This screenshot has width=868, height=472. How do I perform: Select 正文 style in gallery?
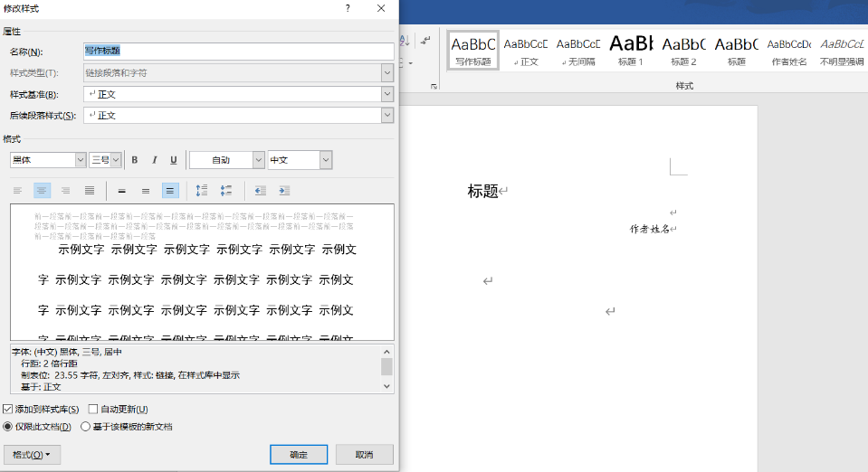pyautogui.click(x=525, y=51)
